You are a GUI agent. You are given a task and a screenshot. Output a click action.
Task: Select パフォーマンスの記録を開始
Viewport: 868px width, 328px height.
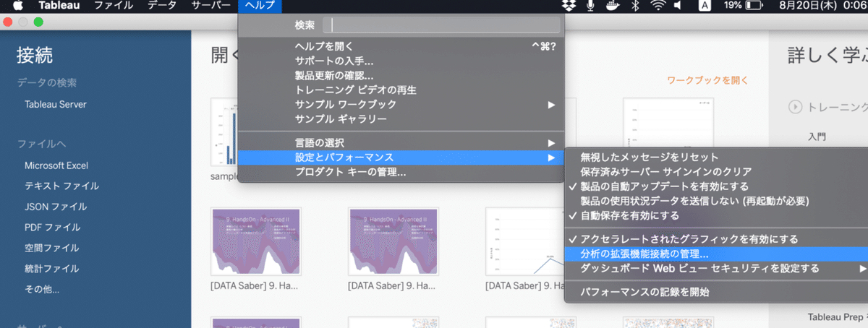click(716, 292)
